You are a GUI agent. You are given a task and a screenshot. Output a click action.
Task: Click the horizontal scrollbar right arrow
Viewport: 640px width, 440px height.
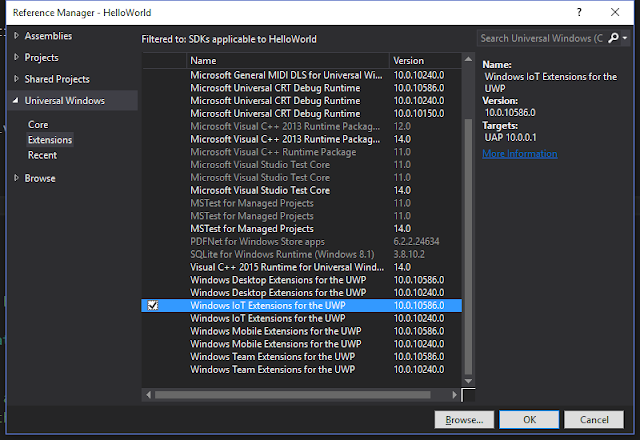(x=454, y=395)
